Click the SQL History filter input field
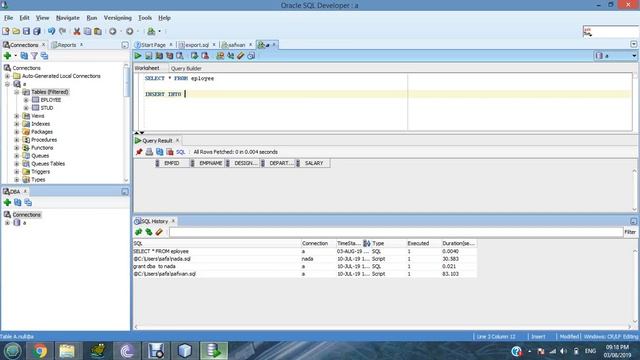This screenshot has height=360, width=640. click(396, 232)
